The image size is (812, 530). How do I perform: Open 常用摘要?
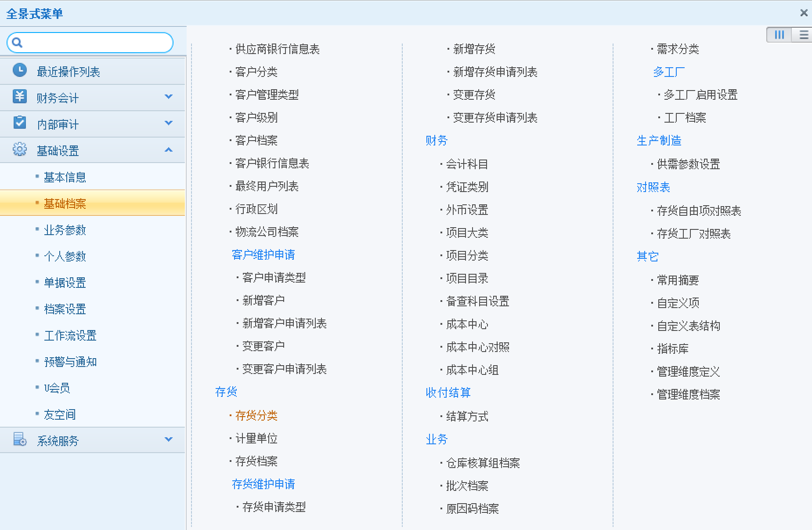[678, 280]
